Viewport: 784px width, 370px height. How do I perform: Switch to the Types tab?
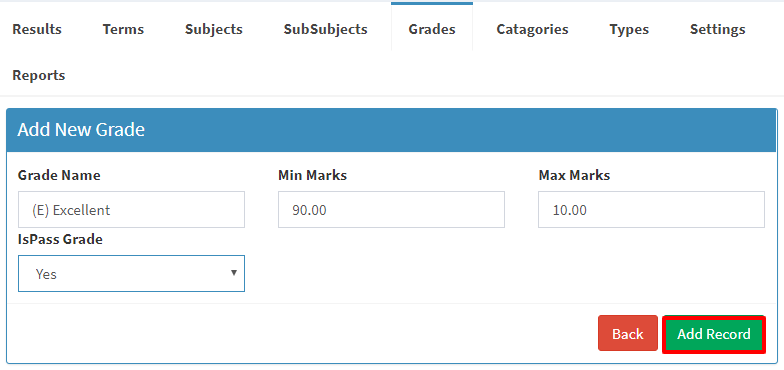[x=629, y=29]
